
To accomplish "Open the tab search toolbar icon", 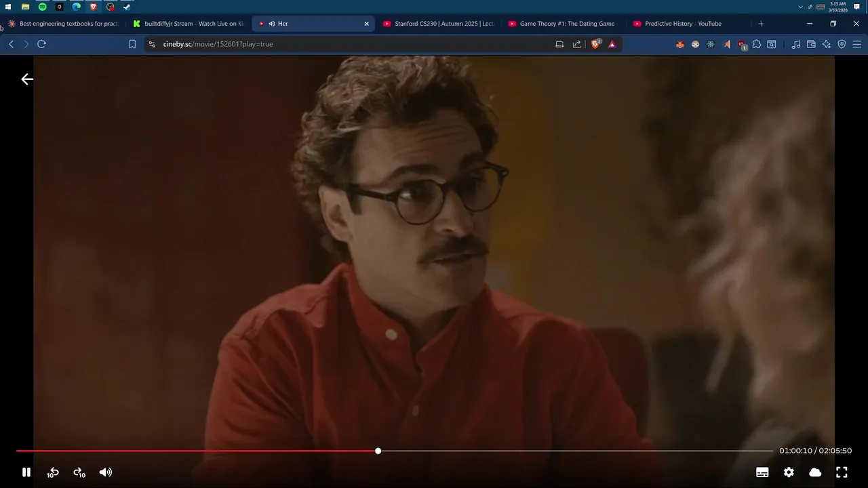I will (772, 44).
